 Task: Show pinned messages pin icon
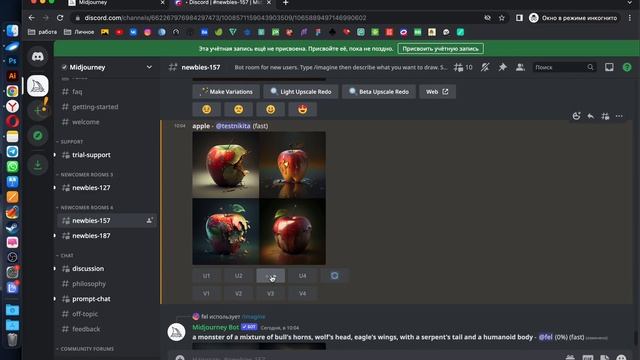pos(502,67)
